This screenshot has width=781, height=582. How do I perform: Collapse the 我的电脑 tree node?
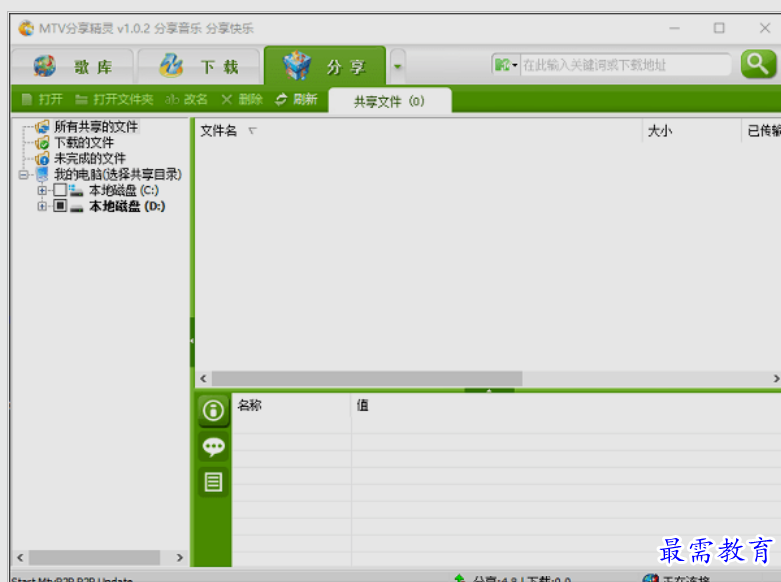(23, 175)
